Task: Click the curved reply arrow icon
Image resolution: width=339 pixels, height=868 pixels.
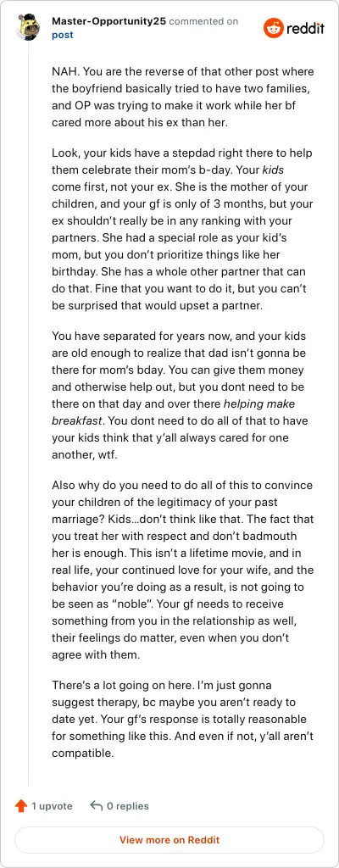Action: (97, 806)
